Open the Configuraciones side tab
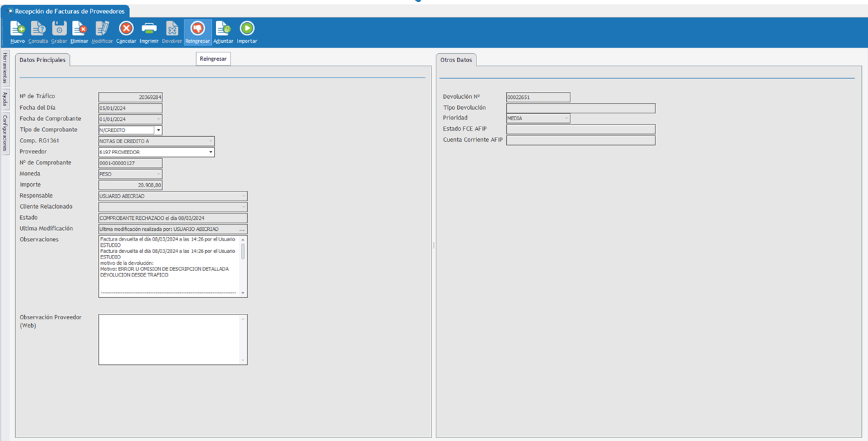868x441 pixels. coord(5,133)
